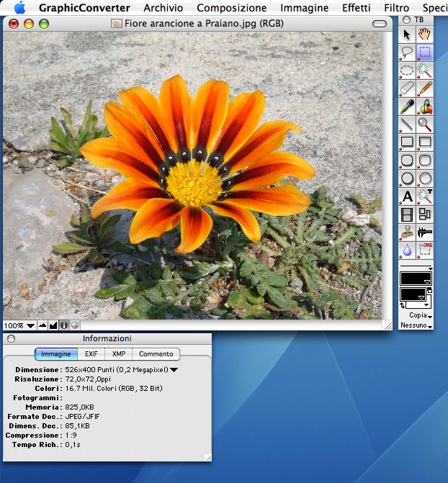Pick the Blur water drop tool
448x483 pixels.
[x=407, y=250]
